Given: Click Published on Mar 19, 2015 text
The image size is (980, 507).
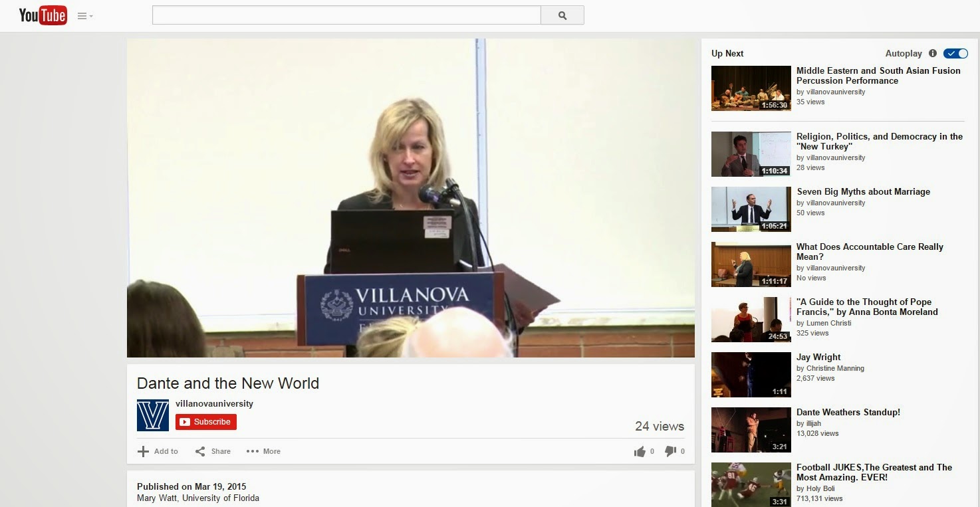Looking at the screenshot, I should click(x=191, y=486).
